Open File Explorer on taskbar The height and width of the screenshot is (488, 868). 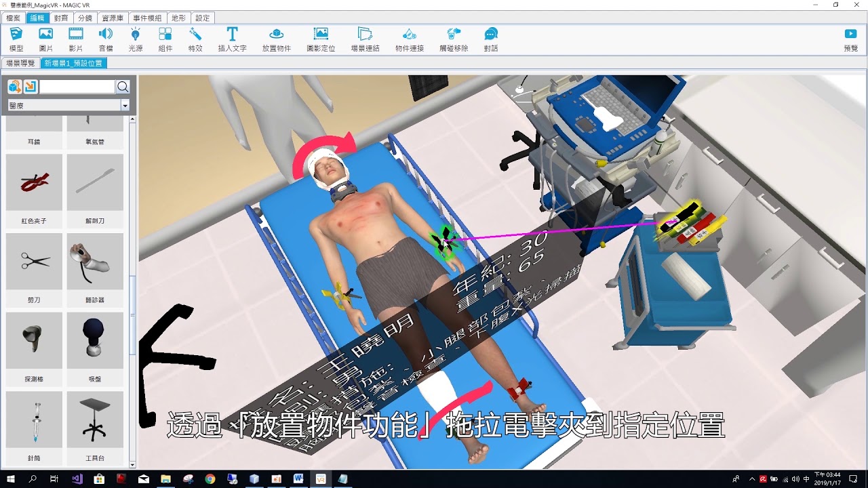pyautogui.click(x=165, y=479)
